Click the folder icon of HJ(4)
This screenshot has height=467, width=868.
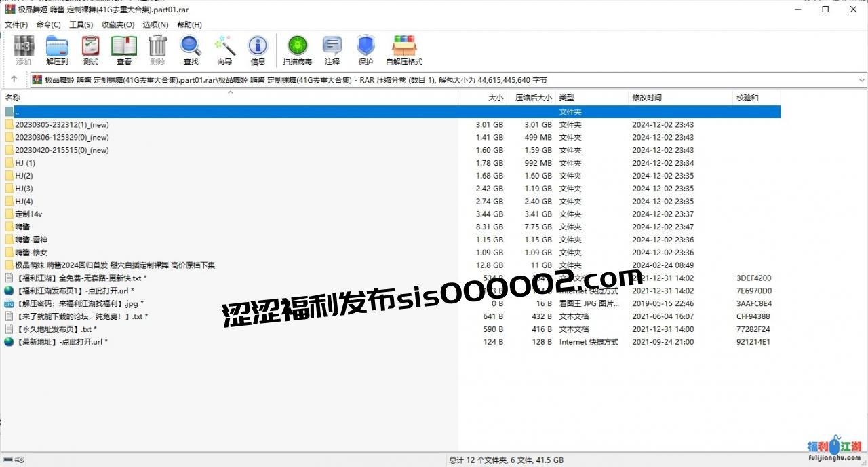pos(9,202)
